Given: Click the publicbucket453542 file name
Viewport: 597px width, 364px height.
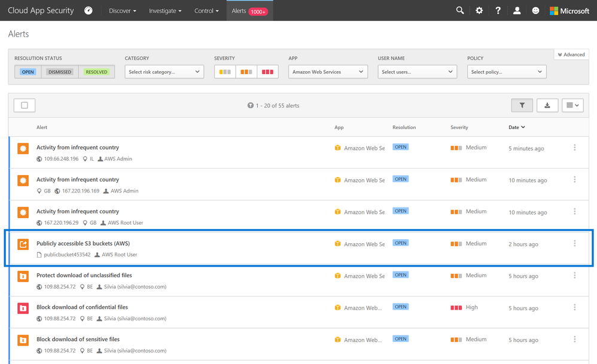Looking at the screenshot, I should click(67, 255).
